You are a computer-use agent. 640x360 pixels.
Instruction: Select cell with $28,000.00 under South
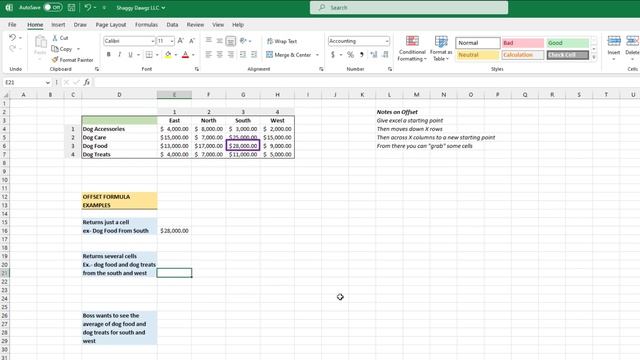243,146
